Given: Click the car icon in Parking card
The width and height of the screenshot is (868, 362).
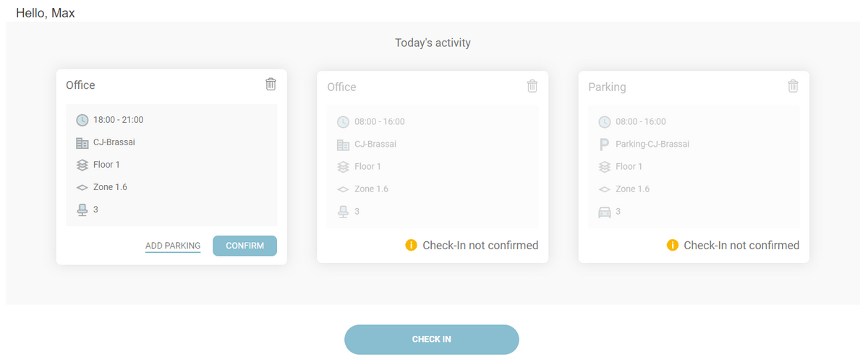Looking at the screenshot, I should 605,212.
